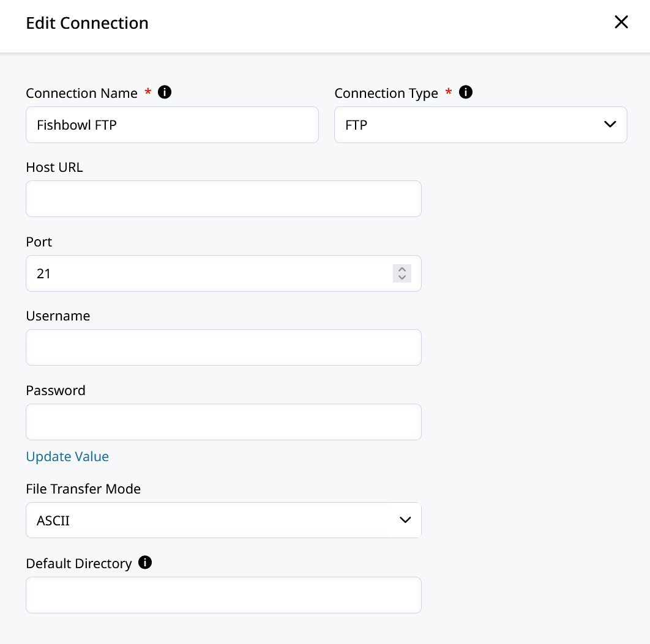Click the Host URL label

pos(54,167)
